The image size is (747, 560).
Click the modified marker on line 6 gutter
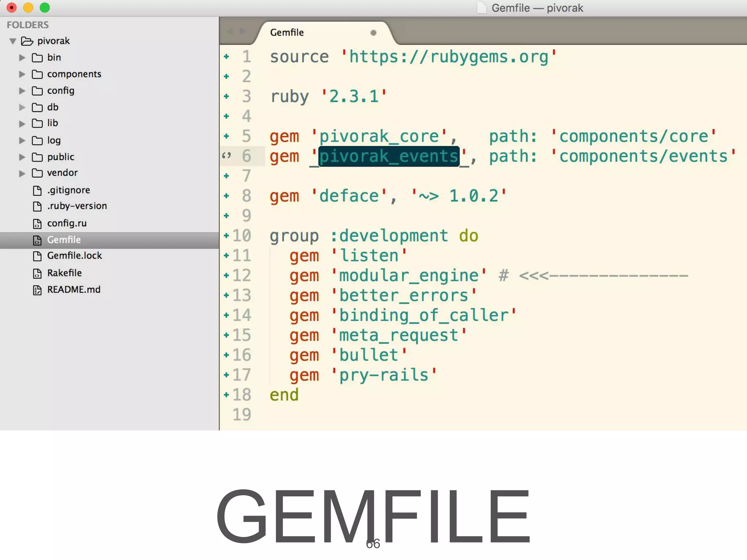[x=227, y=156]
